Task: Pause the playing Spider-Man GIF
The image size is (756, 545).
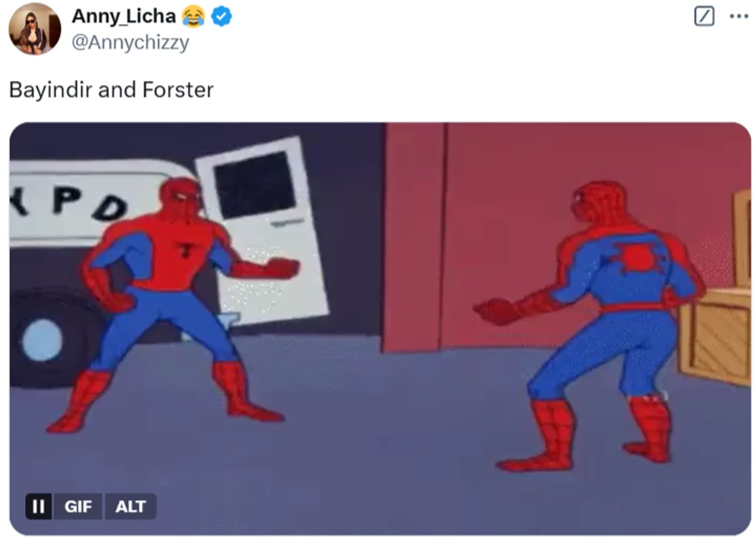Action: 38,506
